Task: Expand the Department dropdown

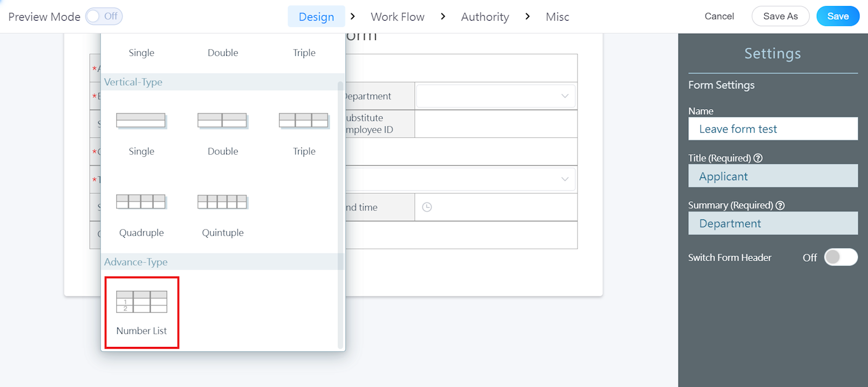Action: [x=495, y=96]
